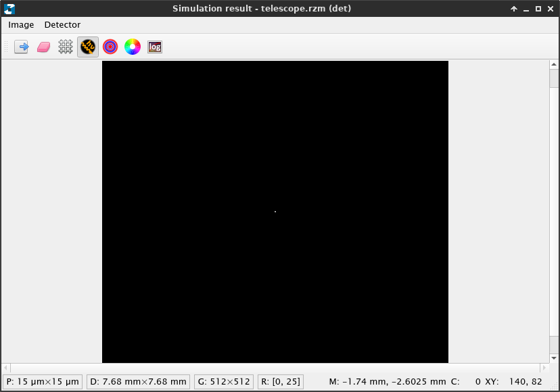Viewport: 560px width, 392px height.
Task: Minimize the Simulation result window
Action: (x=526, y=9)
